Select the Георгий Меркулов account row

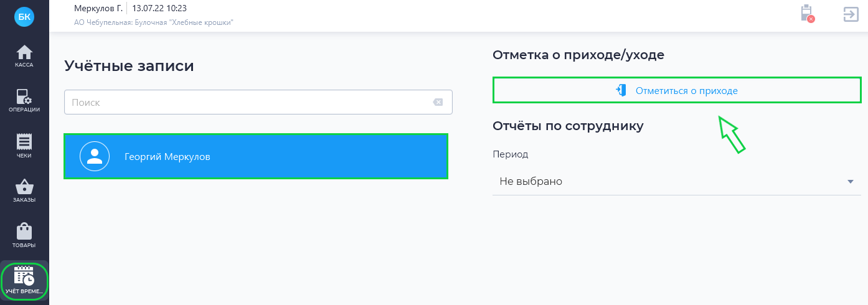point(256,157)
